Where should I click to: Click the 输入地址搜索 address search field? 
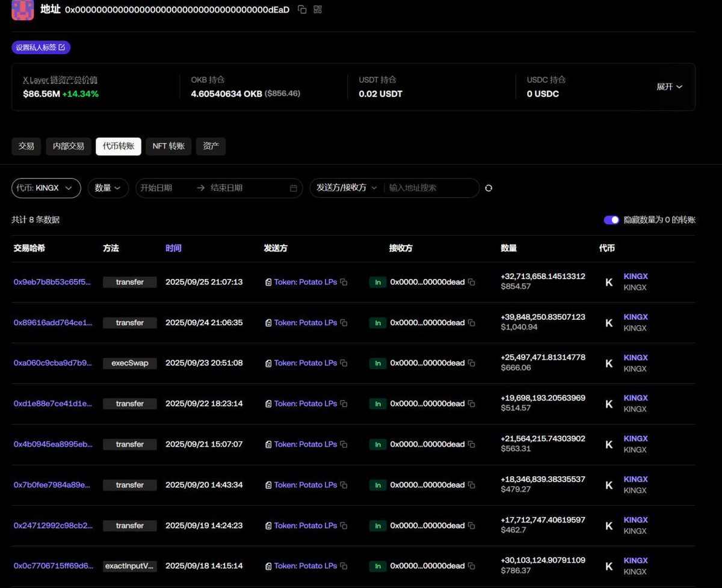(430, 188)
